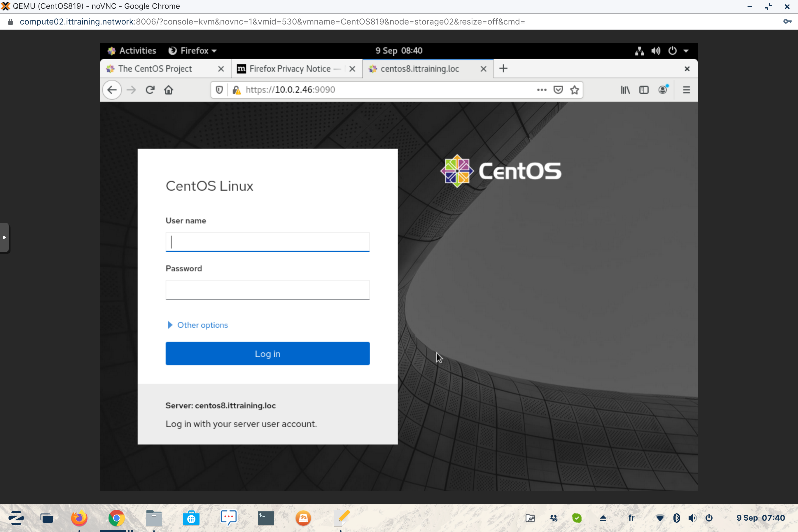The image size is (798, 532).
Task: Open the Firefox home page icon
Action: pos(169,90)
